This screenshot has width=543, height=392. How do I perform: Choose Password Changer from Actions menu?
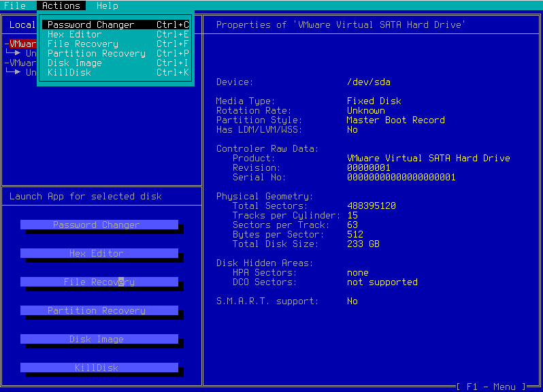[116, 24]
